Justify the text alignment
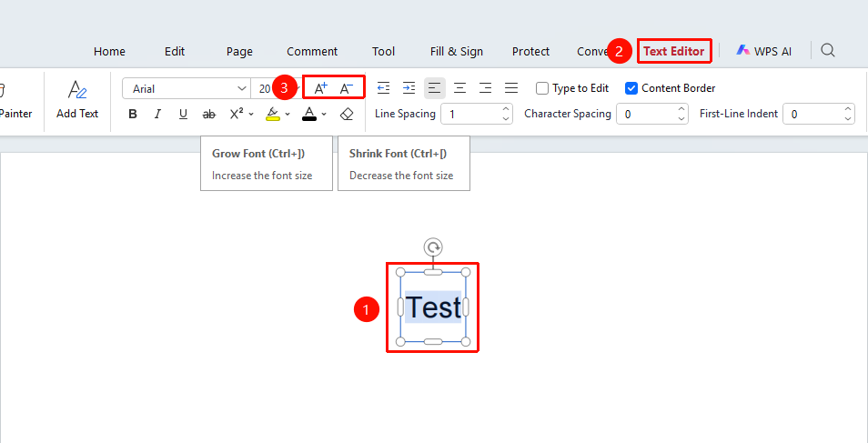Image resolution: width=868 pixels, height=443 pixels. coord(511,87)
